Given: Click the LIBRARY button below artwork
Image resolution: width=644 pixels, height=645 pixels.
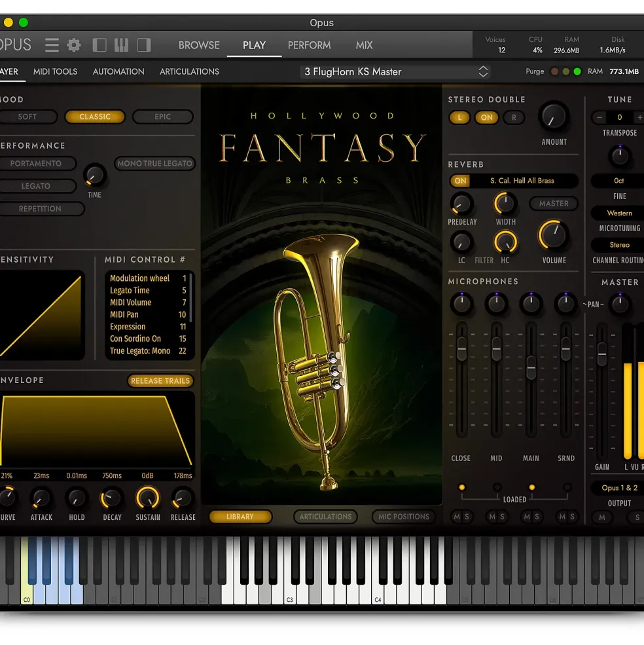Looking at the screenshot, I should [240, 517].
